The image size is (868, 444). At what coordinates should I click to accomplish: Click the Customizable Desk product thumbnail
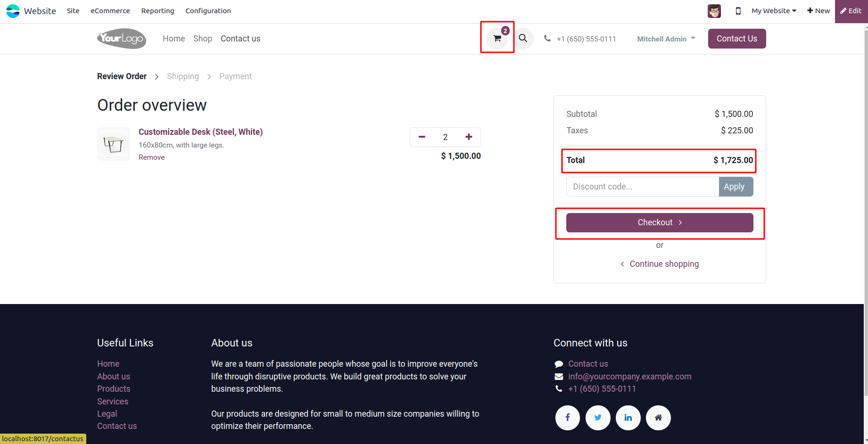coord(114,144)
